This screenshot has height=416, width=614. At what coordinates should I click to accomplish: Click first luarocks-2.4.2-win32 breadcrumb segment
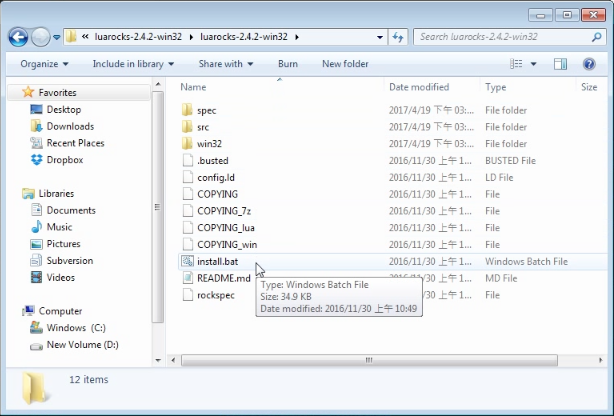tap(138, 37)
